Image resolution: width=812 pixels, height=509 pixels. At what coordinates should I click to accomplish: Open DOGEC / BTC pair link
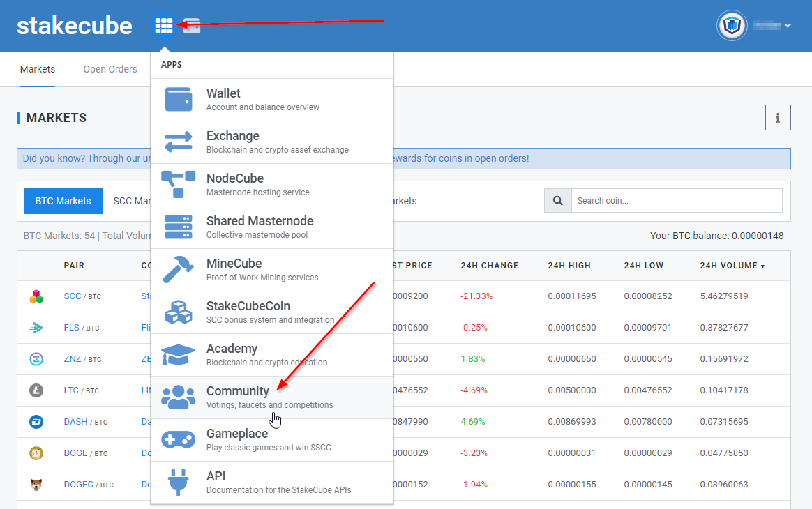89,484
